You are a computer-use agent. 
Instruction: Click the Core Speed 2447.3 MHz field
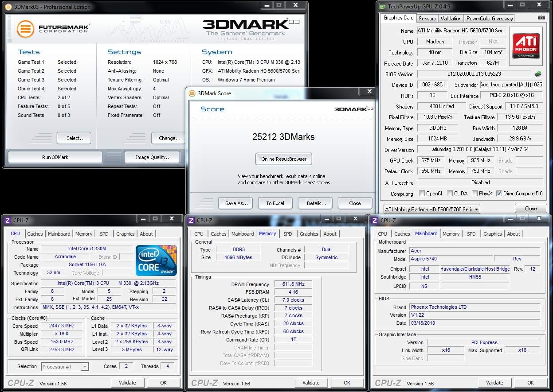point(62,326)
